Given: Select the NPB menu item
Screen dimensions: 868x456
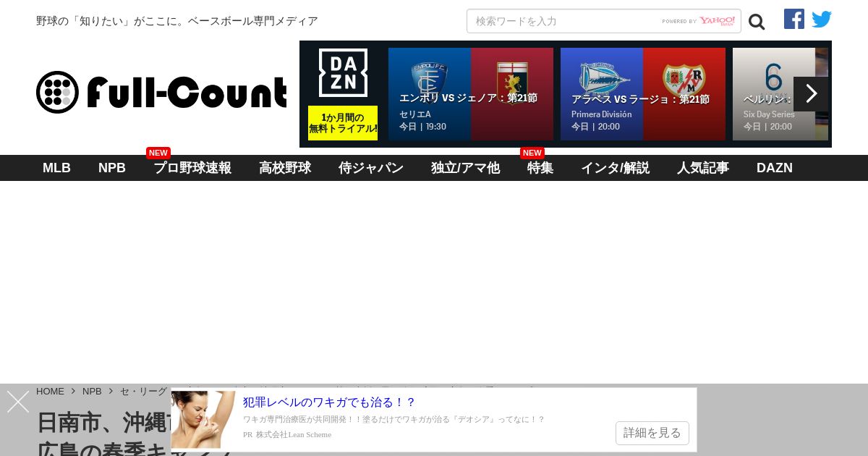Looking at the screenshot, I should 112,168.
